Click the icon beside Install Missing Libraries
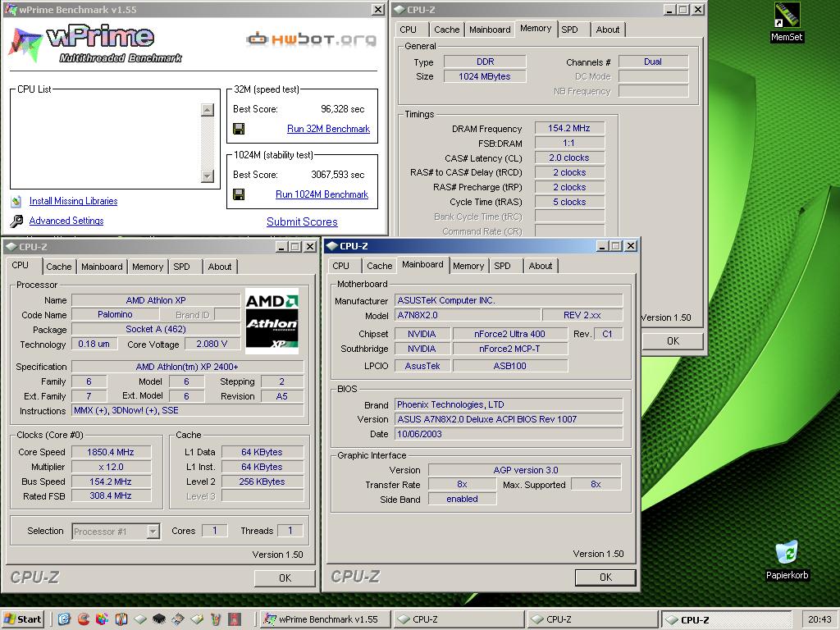840x630 pixels. 16,202
